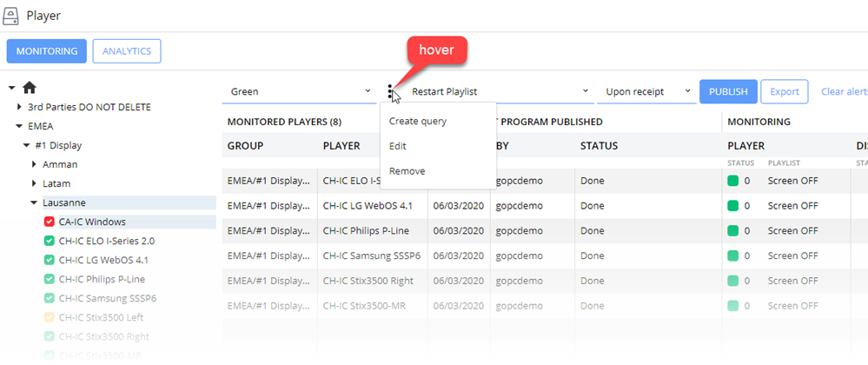Click green status icon of CH-IC Samsung SSSP6
The image size is (868, 365).
(50, 298)
